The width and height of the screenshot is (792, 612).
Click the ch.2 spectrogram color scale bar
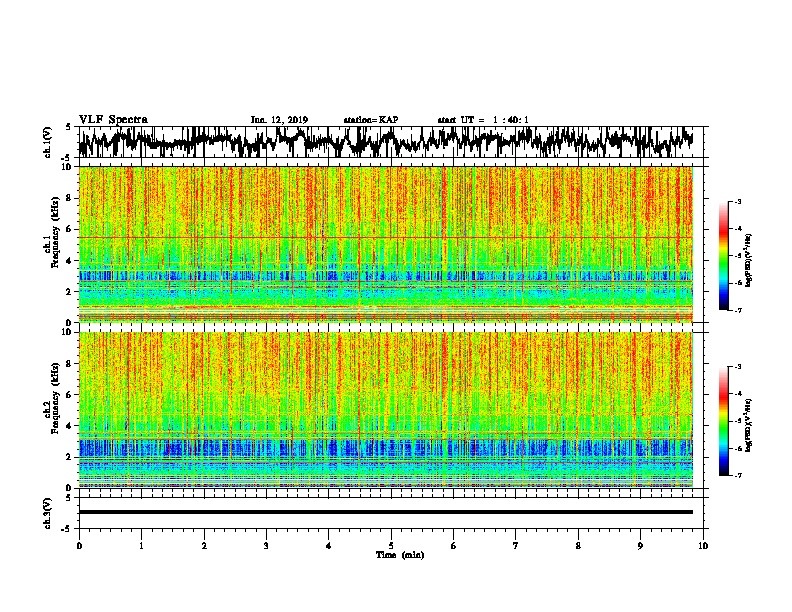point(723,421)
